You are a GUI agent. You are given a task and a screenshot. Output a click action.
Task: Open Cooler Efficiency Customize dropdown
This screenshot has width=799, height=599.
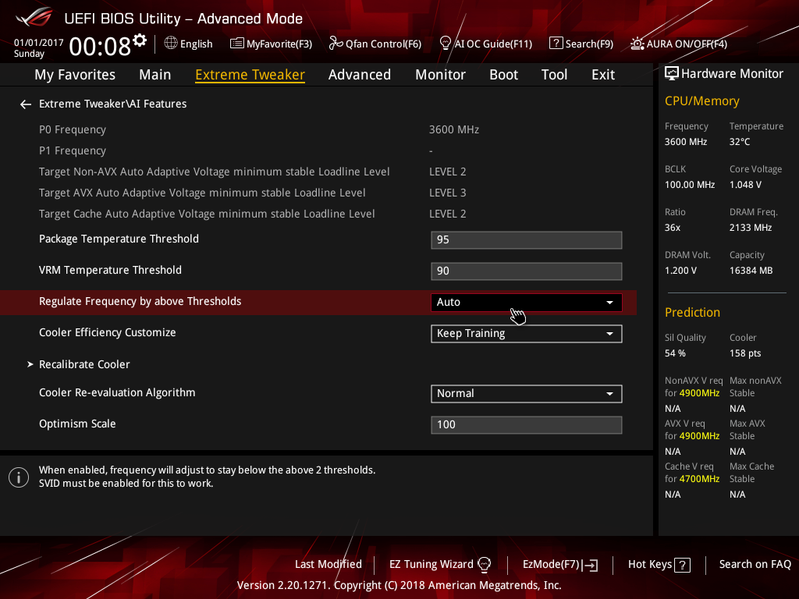526,334
